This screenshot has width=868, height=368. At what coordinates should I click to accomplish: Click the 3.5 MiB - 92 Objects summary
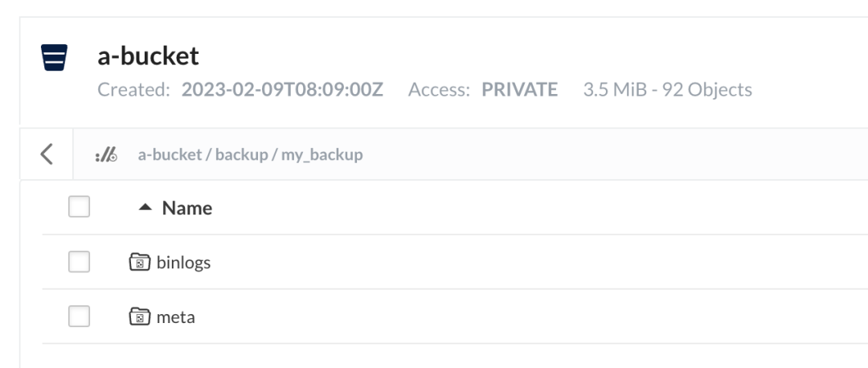click(x=667, y=89)
